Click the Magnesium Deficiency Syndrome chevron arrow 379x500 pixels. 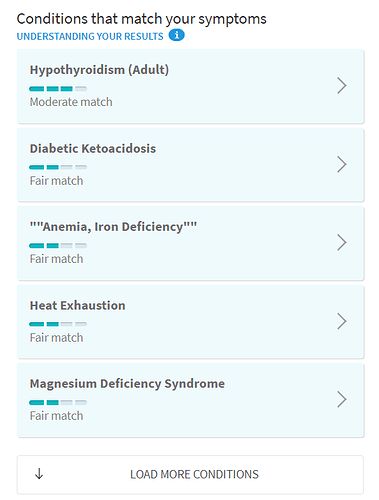[342, 399]
